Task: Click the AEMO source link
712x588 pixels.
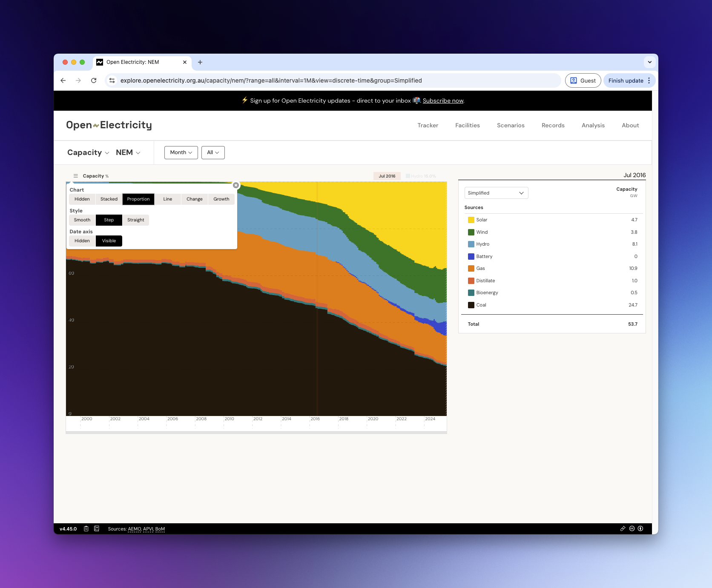Action: 135,529
